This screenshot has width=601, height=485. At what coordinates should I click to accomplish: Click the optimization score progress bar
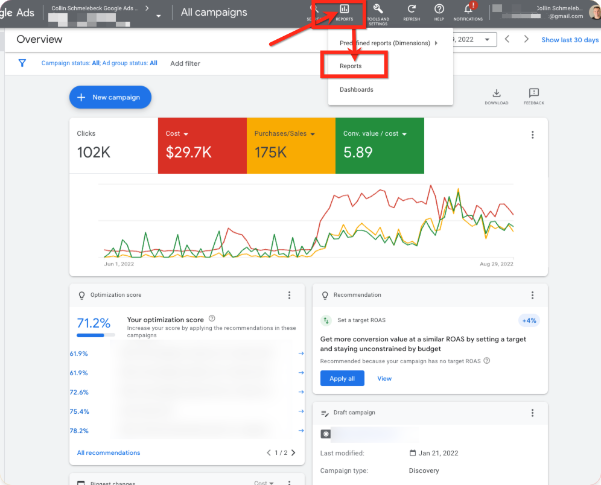96,335
